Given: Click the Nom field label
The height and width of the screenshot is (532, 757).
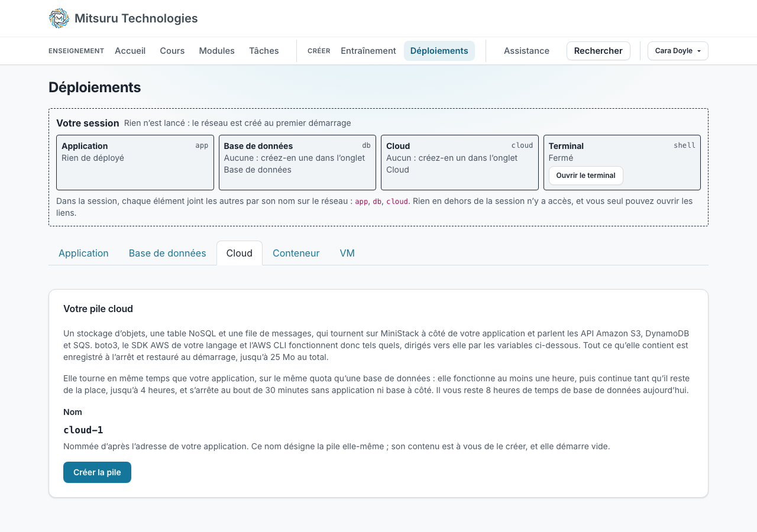Looking at the screenshot, I should 73,412.
